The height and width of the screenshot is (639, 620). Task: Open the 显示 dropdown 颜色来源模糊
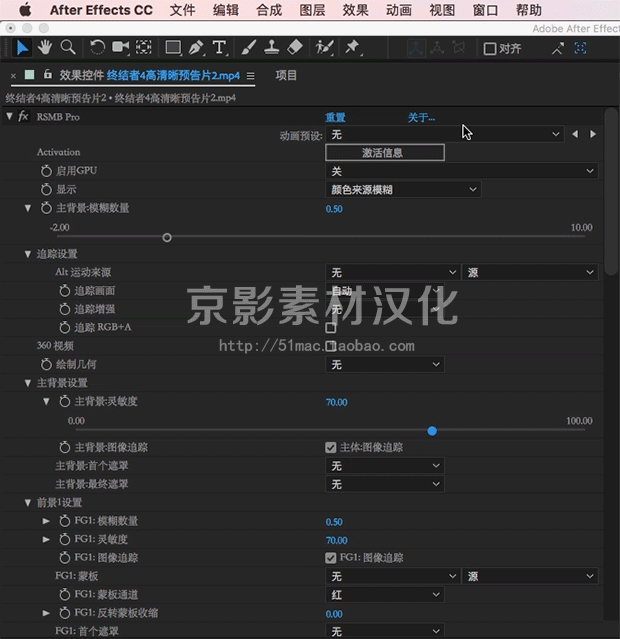point(403,189)
